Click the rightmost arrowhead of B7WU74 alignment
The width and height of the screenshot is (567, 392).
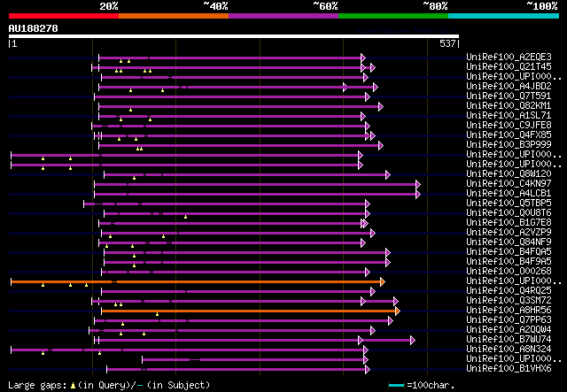click(x=413, y=341)
